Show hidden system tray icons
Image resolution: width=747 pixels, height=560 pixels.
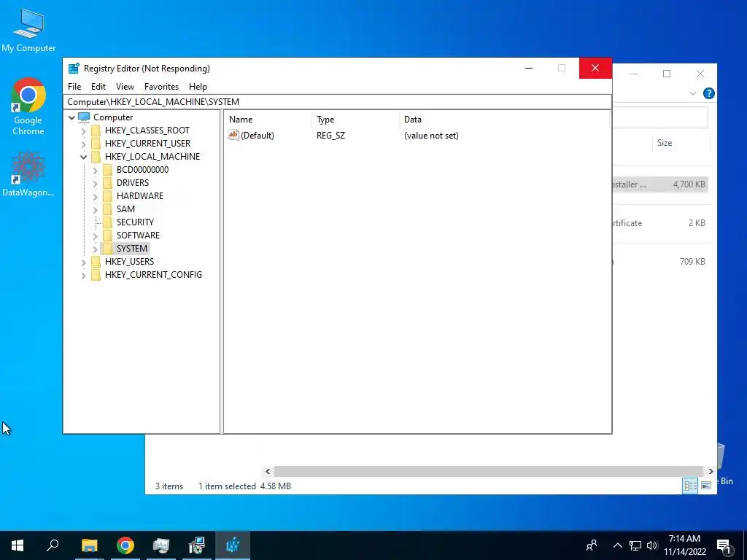point(617,545)
